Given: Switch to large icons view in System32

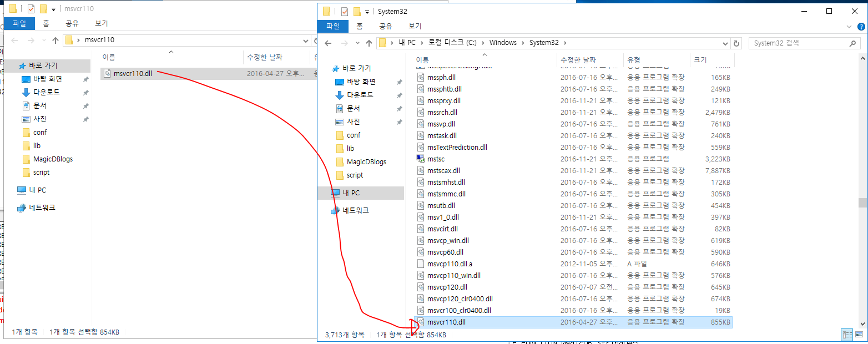Looking at the screenshot, I should click(x=859, y=335).
